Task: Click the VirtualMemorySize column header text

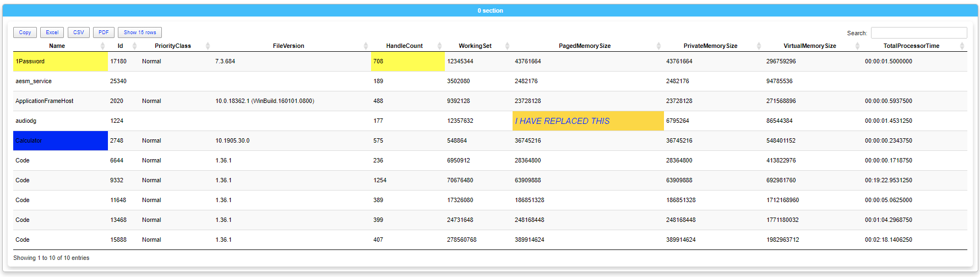Action: pyautogui.click(x=809, y=46)
